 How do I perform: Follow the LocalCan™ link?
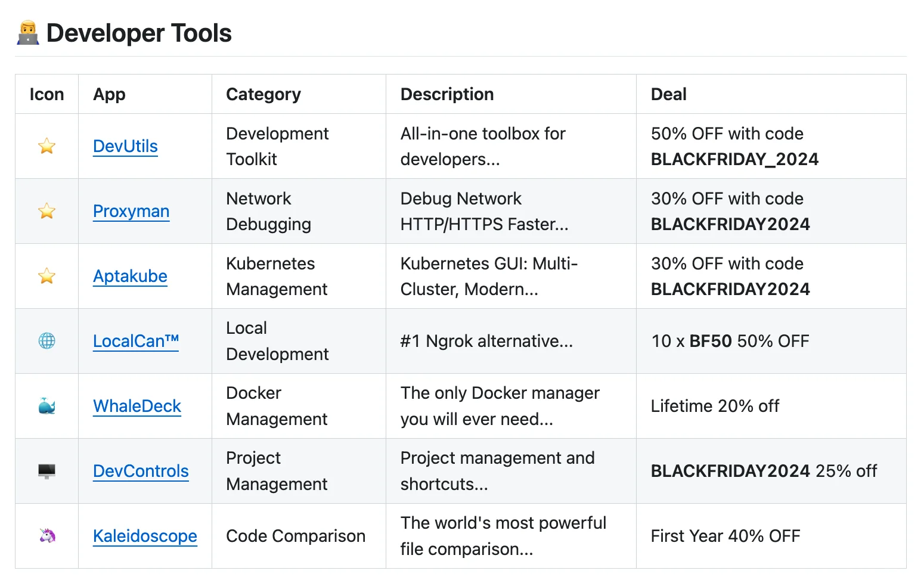click(136, 341)
